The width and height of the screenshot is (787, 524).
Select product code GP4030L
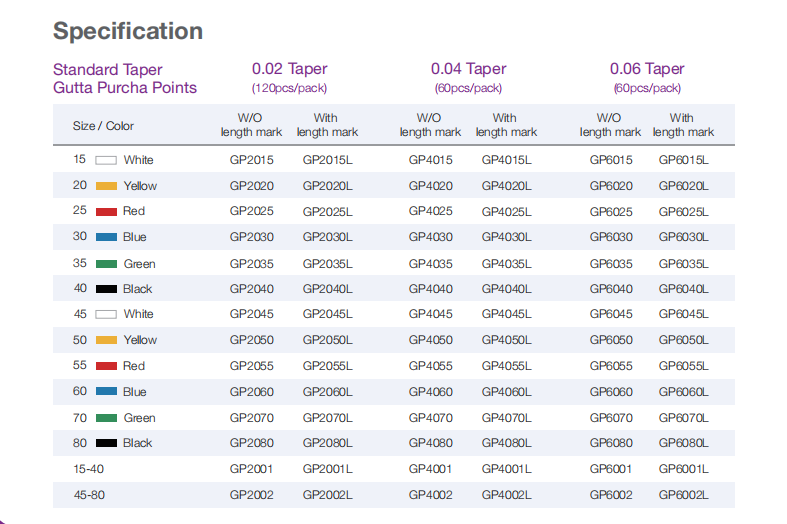point(506,237)
